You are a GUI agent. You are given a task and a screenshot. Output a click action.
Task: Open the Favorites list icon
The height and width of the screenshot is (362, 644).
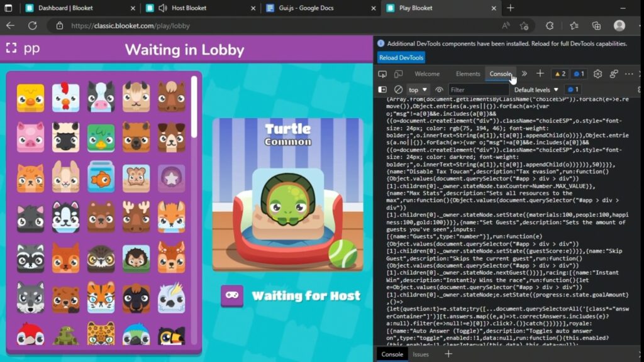pos(574,25)
